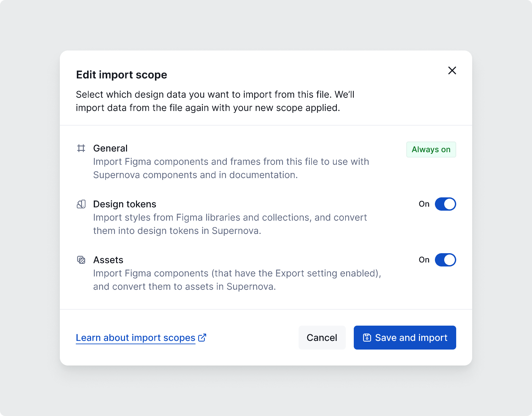Image resolution: width=532 pixels, height=416 pixels.
Task: Disable the Design tokens import toggle
Action: pos(446,204)
